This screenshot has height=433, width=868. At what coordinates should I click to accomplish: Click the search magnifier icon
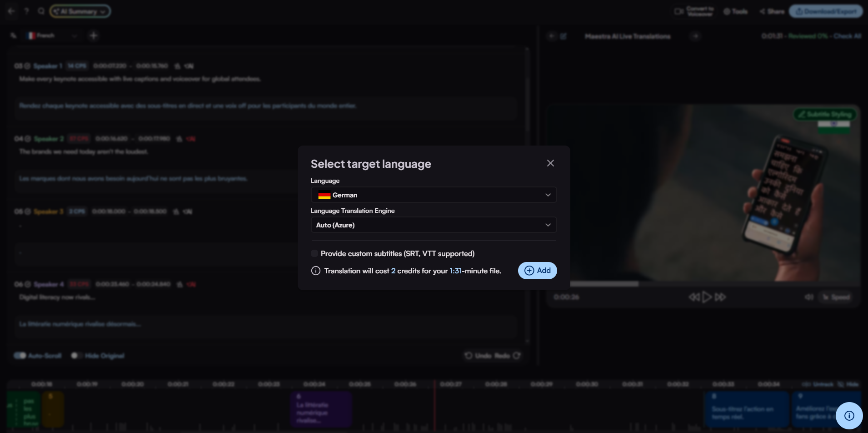pyautogui.click(x=41, y=11)
